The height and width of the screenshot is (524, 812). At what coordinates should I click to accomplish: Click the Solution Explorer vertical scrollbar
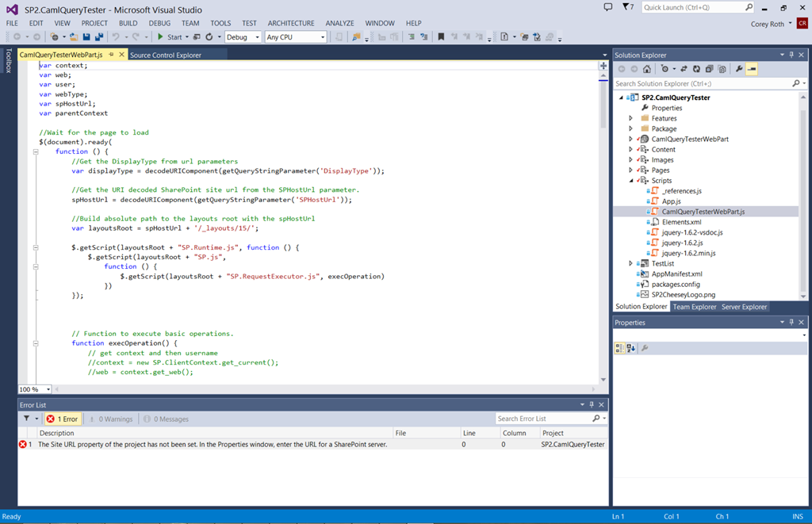[x=803, y=196]
